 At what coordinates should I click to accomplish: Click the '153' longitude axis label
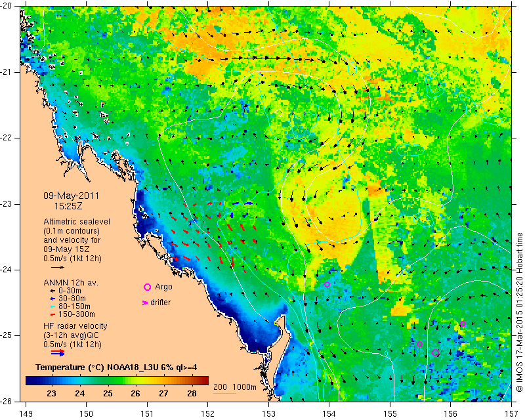coord(268,414)
